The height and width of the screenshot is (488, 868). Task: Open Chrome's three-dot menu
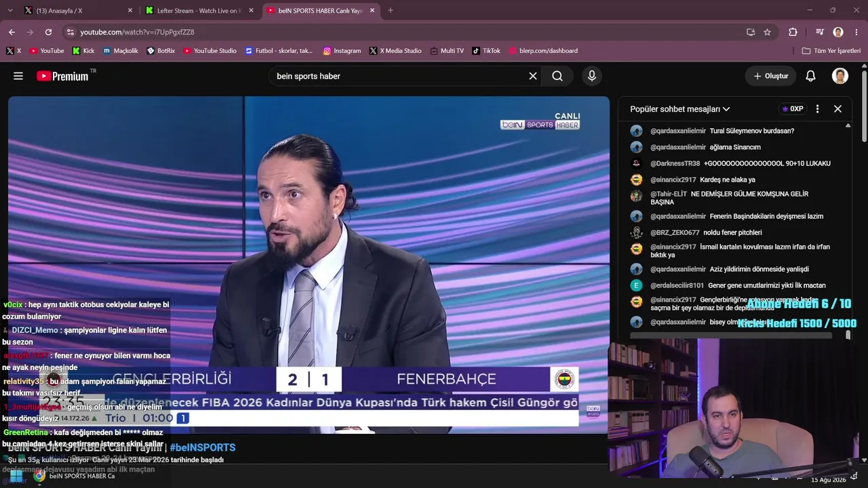point(856,32)
